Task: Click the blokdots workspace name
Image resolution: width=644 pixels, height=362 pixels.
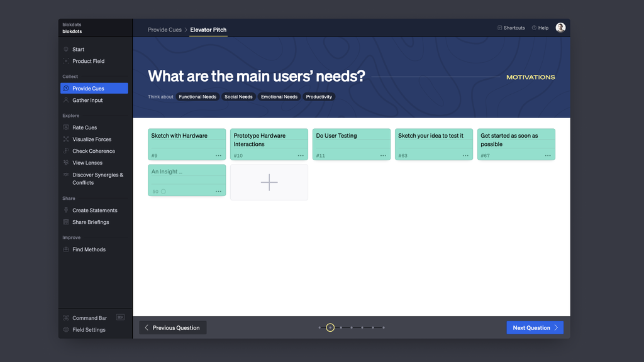Action: coord(72,31)
